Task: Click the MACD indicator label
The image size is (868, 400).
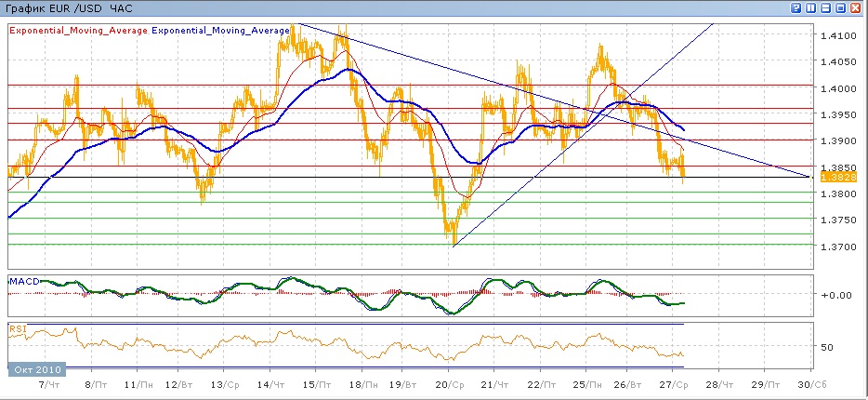Action: click(22, 280)
